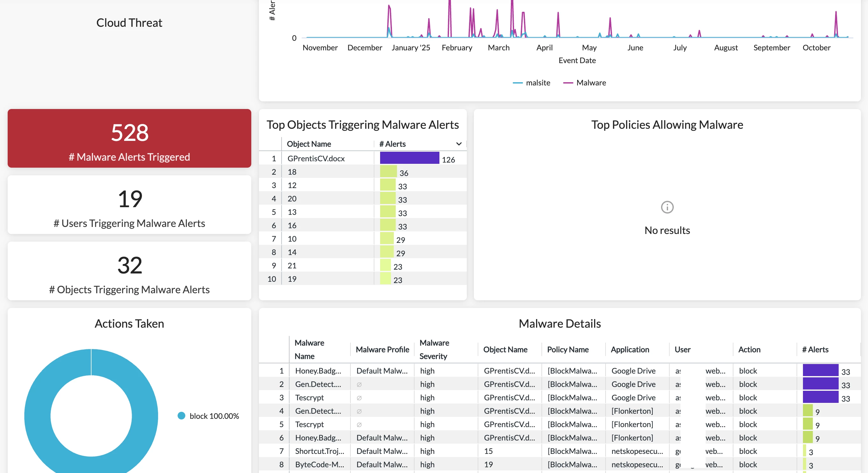Click the Object Name column header in Top Objects
The width and height of the screenshot is (868, 473).
pyautogui.click(x=309, y=144)
